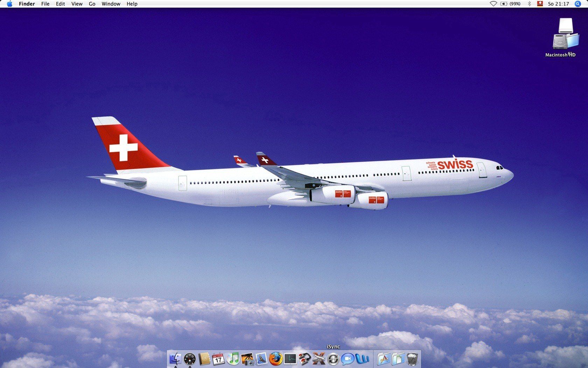Open iSync from the Dock
This screenshot has width=588, height=368.
click(x=333, y=359)
